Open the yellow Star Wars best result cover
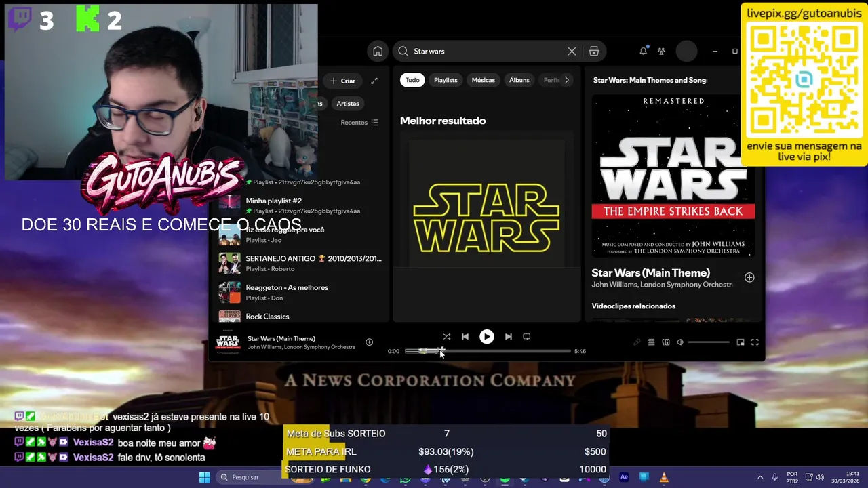The width and height of the screenshot is (868, 488). pyautogui.click(x=486, y=203)
